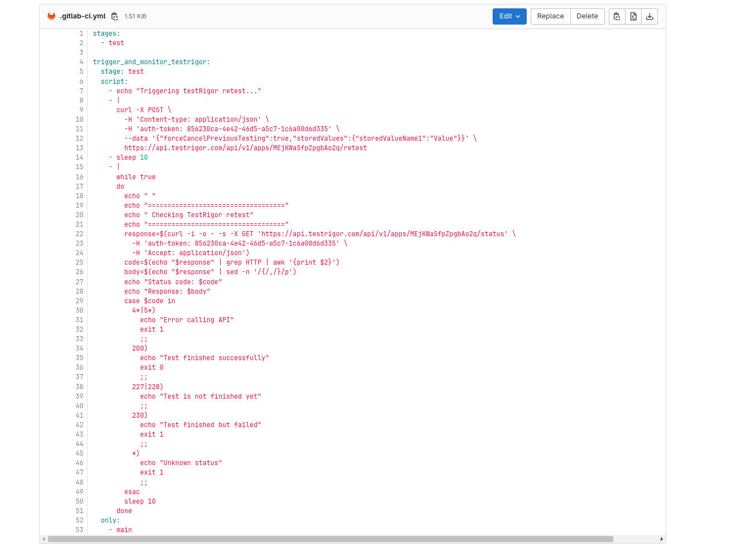744x560 pixels.
Task: Click line number 29 beside case statement
Action: [79, 301]
